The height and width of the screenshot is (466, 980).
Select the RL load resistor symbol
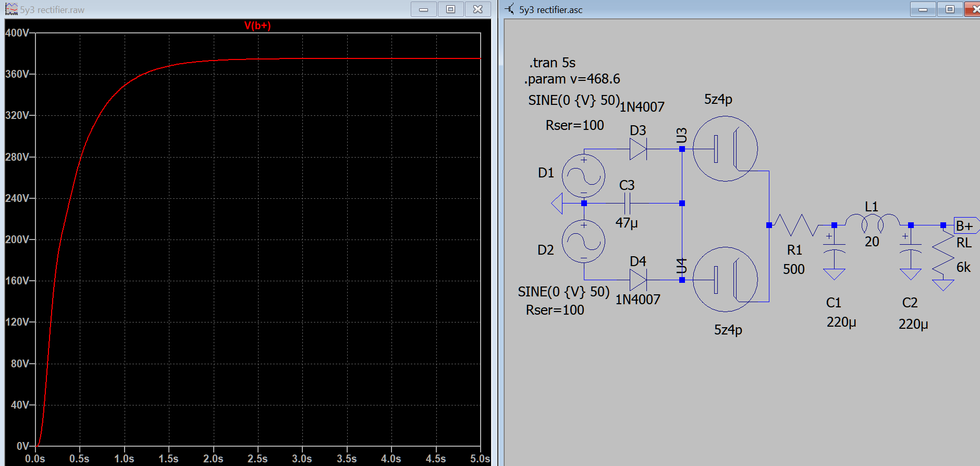pyautogui.click(x=943, y=253)
